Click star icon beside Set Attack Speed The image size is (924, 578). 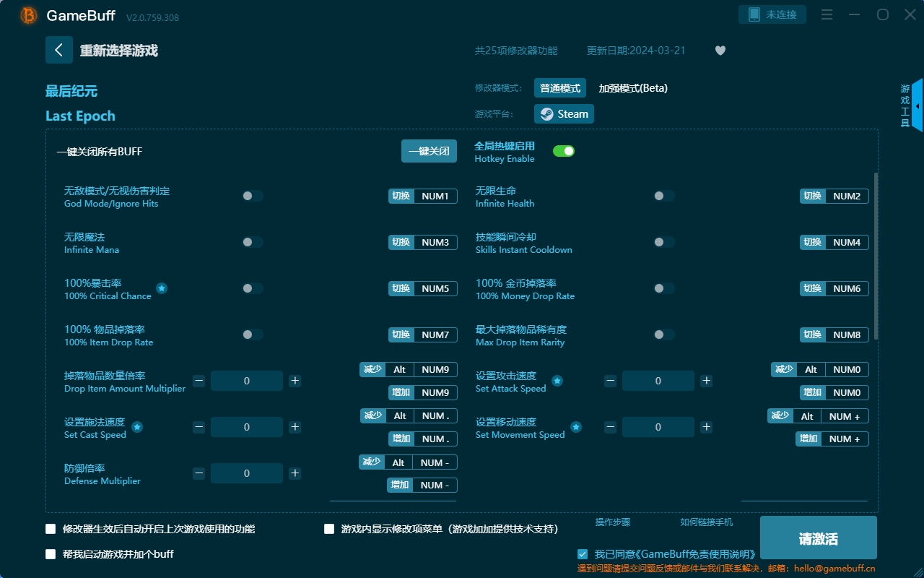[x=557, y=381]
